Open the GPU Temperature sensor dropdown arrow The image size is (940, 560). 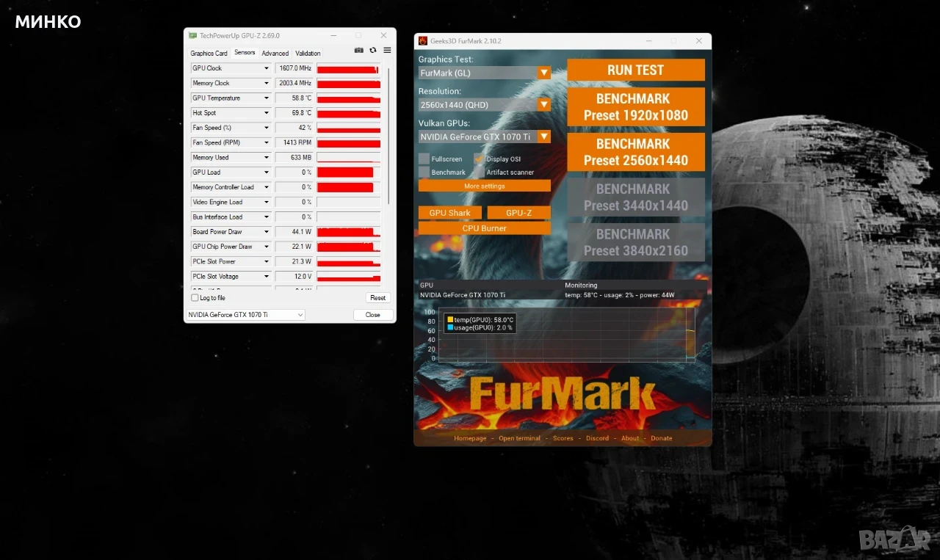coord(267,98)
